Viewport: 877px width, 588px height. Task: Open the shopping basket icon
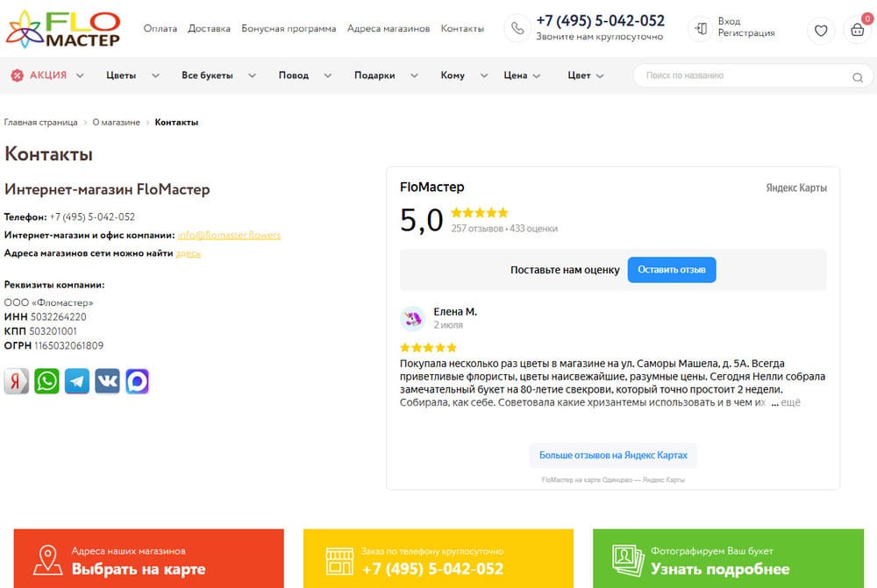coord(858,30)
